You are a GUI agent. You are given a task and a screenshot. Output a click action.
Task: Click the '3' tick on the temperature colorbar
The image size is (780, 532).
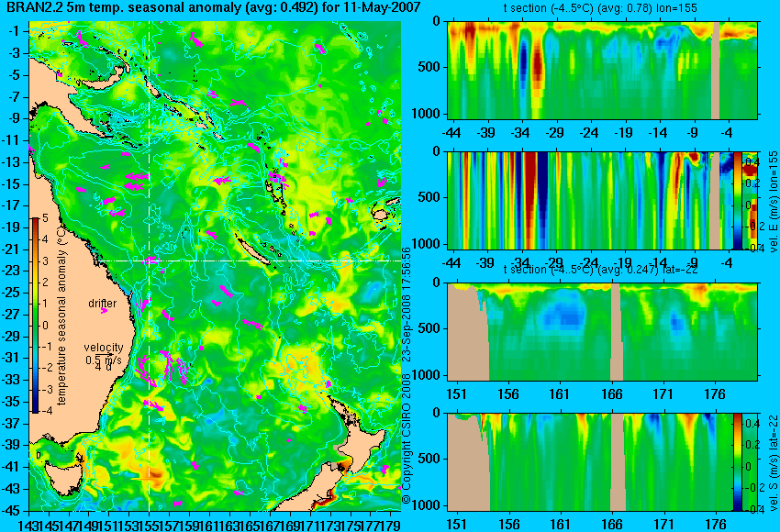click(45, 261)
